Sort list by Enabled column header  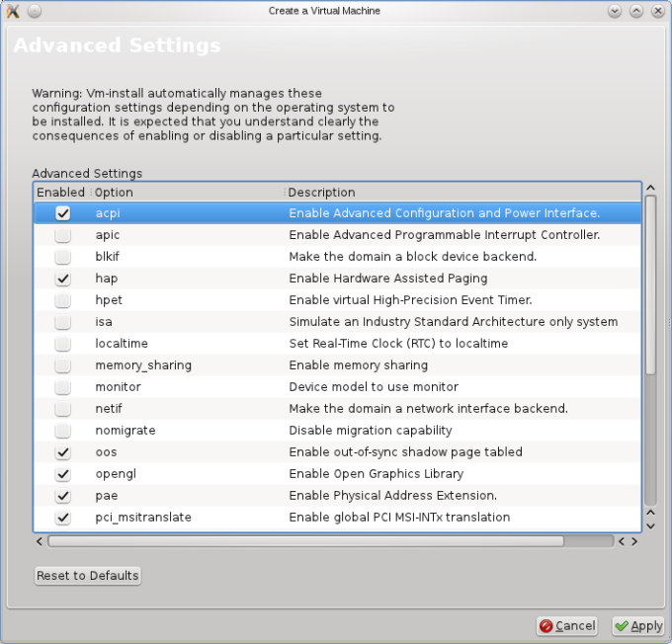(62, 193)
